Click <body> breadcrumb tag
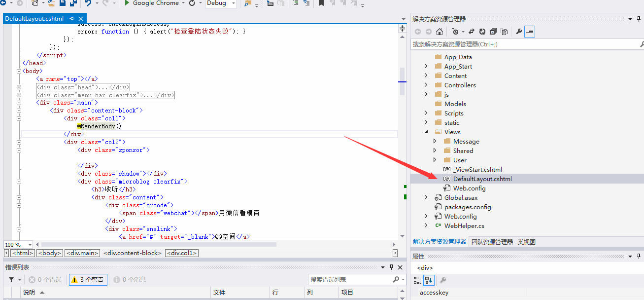644x300 pixels. coord(50,253)
